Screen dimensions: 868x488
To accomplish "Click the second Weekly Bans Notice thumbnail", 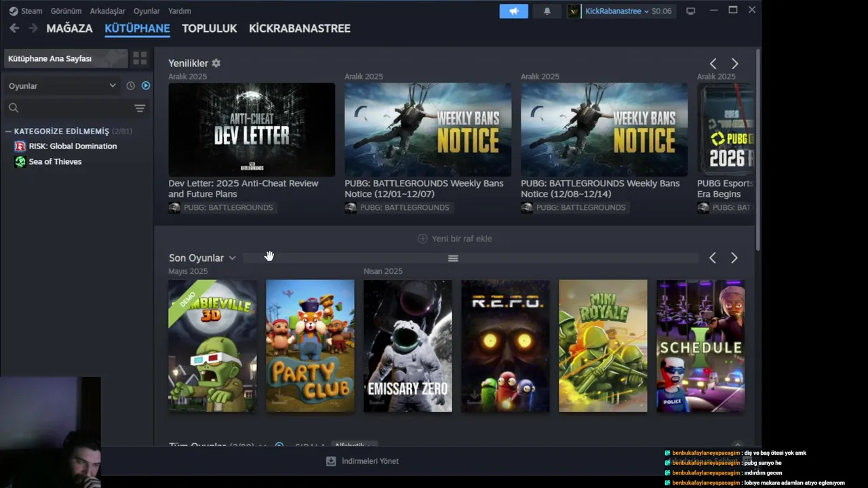I will click(604, 129).
